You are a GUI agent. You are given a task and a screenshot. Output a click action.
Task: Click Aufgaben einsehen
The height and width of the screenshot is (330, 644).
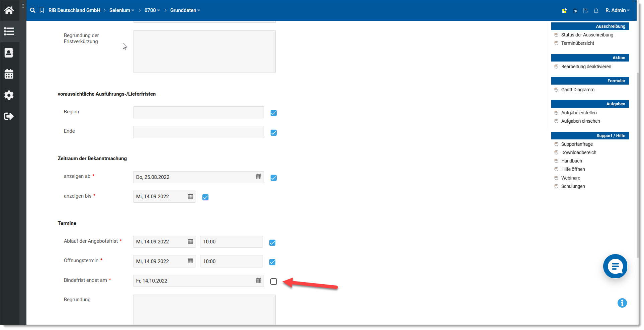[x=580, y=121]
